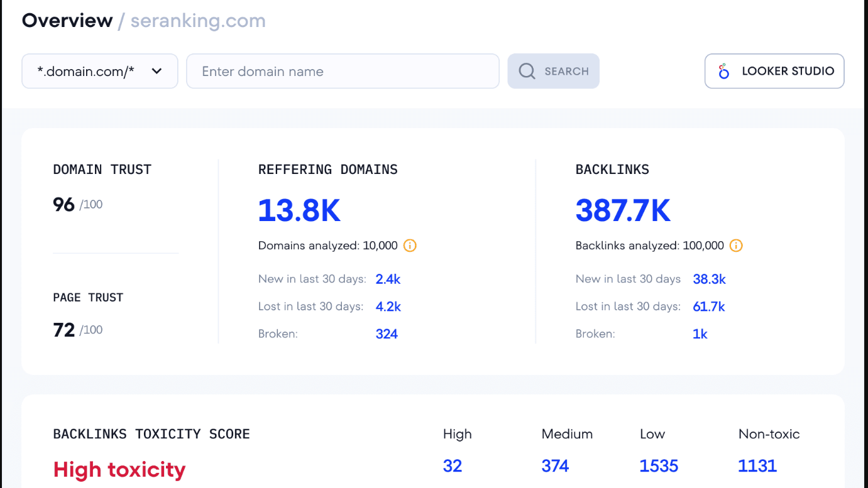Click the Enter domain name input field
868x488 pixels.
[x=343, y=71]
